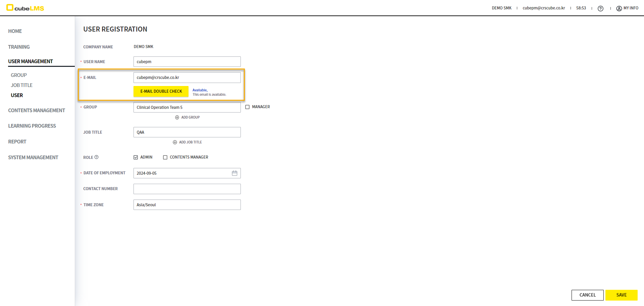Open the help question mark icon

[600, 8]
